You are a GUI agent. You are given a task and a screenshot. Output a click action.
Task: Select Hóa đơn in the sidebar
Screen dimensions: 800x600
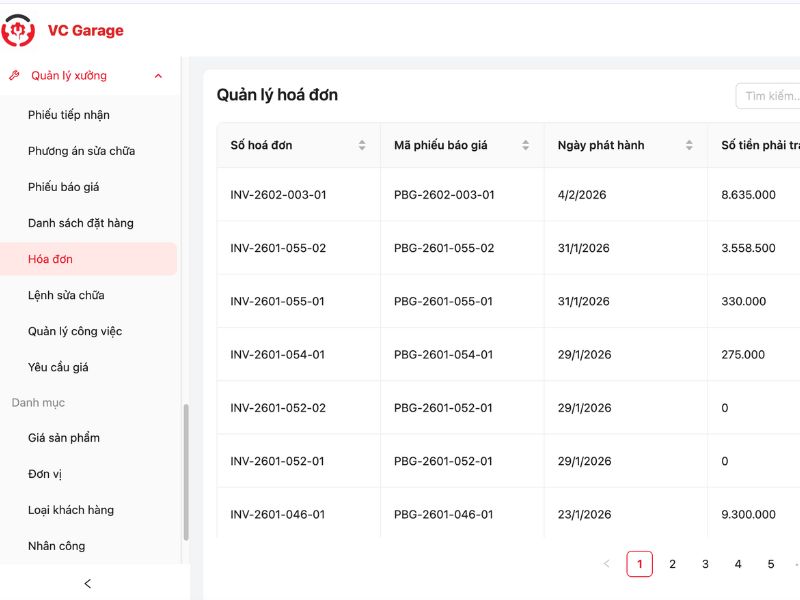[x=50, y=259]
